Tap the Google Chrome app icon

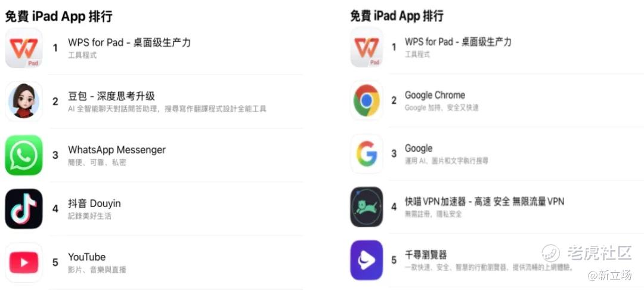(x=366, y=101)
